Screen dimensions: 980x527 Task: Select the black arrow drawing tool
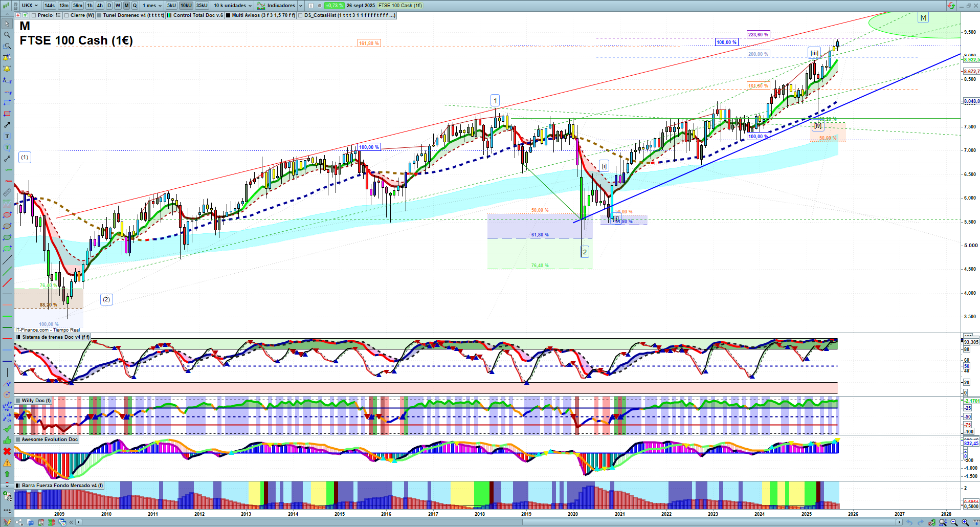point(7,125)
